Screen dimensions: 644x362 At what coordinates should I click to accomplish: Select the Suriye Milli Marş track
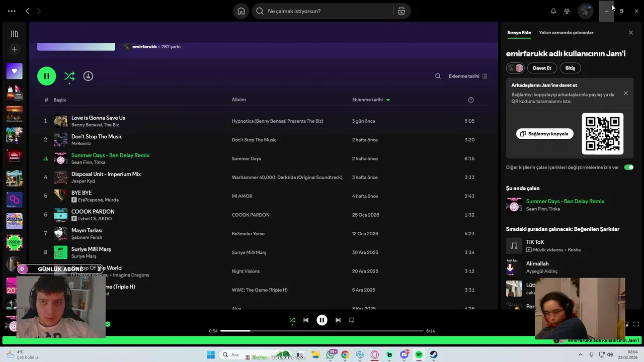pyautogui.click(x=91, y=249)
